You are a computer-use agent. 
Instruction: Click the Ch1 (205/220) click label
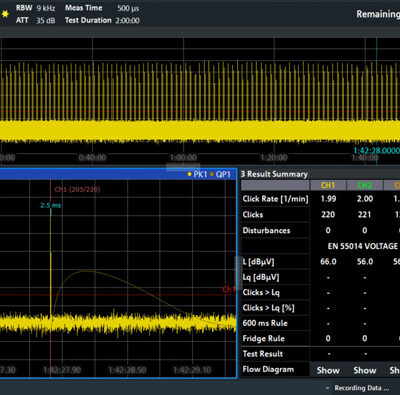tap(77, 190)
